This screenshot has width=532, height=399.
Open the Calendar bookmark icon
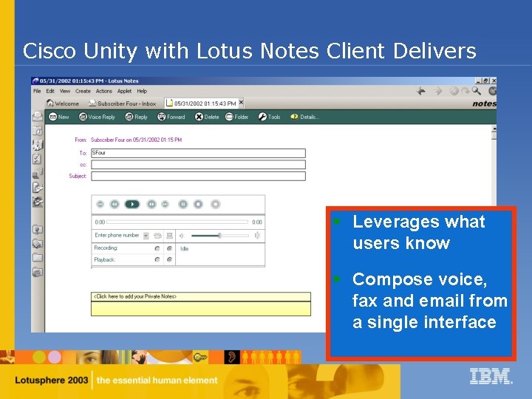38,131
